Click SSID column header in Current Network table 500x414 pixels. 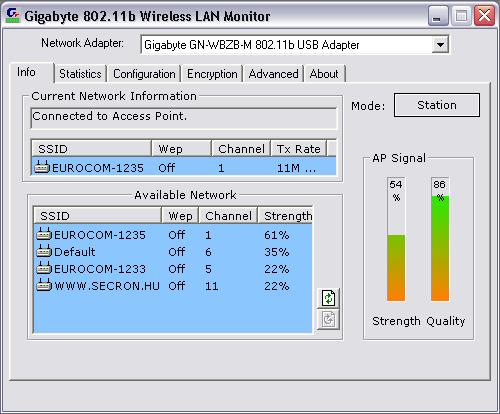point(91,148)
